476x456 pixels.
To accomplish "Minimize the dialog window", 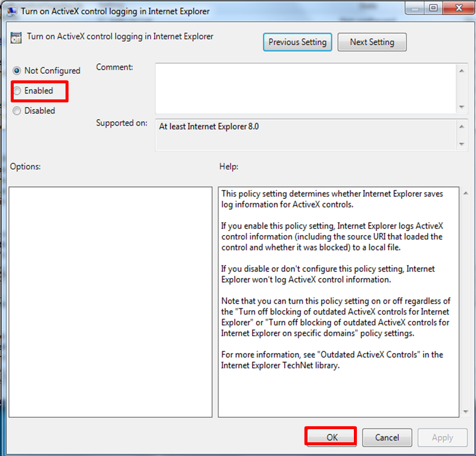I will (x=415, y=8).
